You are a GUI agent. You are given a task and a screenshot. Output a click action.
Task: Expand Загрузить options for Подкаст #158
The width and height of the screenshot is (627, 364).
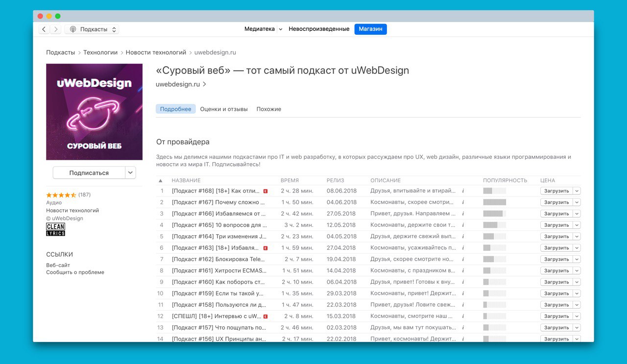tap(577, 305)
